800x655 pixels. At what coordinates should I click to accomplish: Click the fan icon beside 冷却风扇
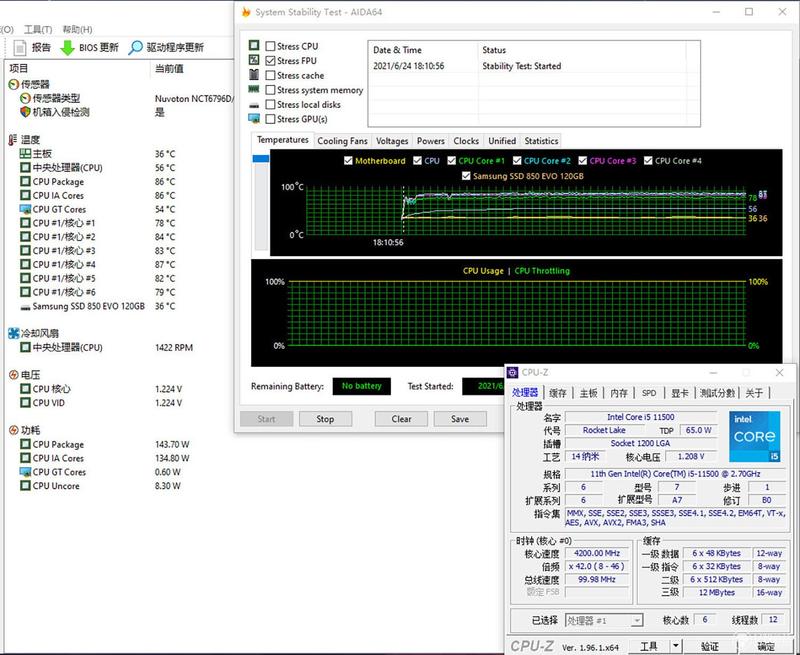pos(14,334)
